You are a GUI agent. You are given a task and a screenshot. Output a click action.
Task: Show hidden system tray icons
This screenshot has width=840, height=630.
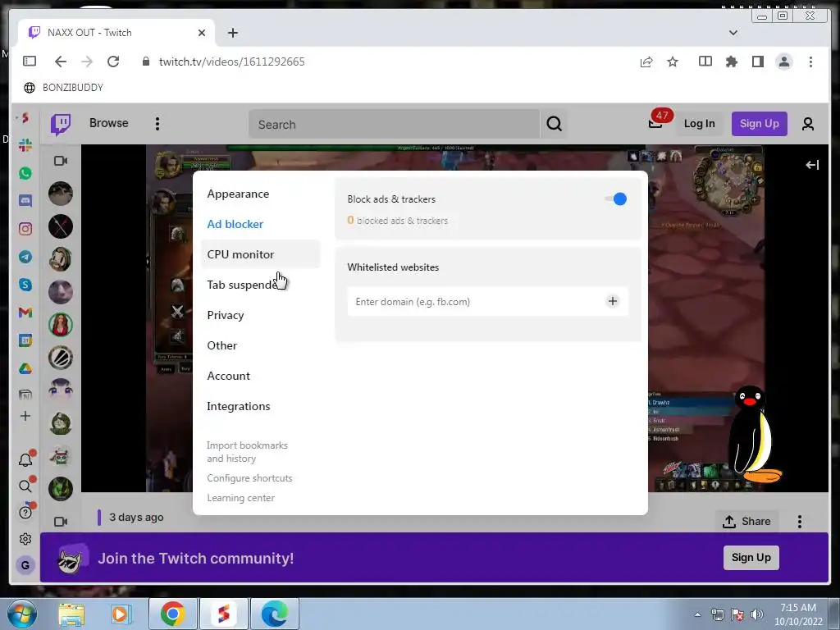click(697, 614)
